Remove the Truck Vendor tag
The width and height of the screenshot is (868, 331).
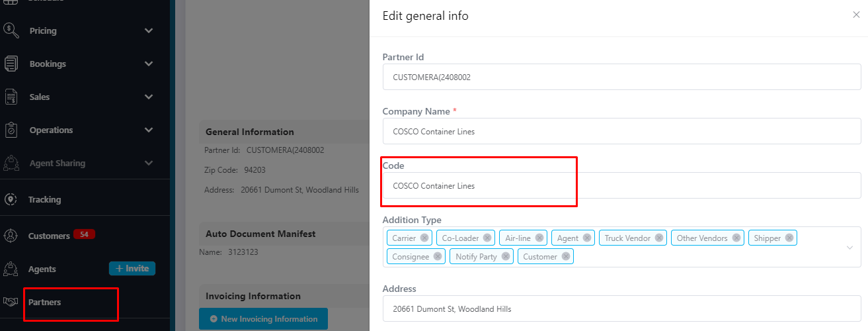(659, 238)
